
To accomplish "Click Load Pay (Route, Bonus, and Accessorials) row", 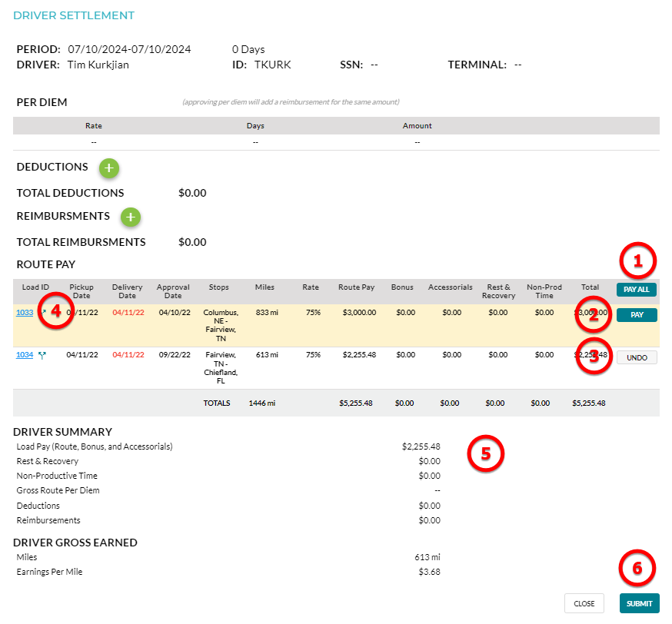I will point(228,446).
